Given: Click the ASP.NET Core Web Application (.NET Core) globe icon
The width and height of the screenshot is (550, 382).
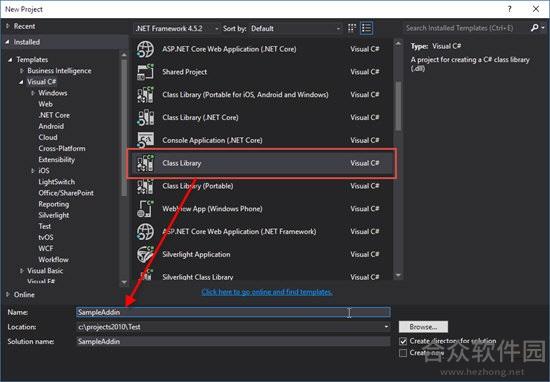Looking at the screenshot, I should pos(145,49).
